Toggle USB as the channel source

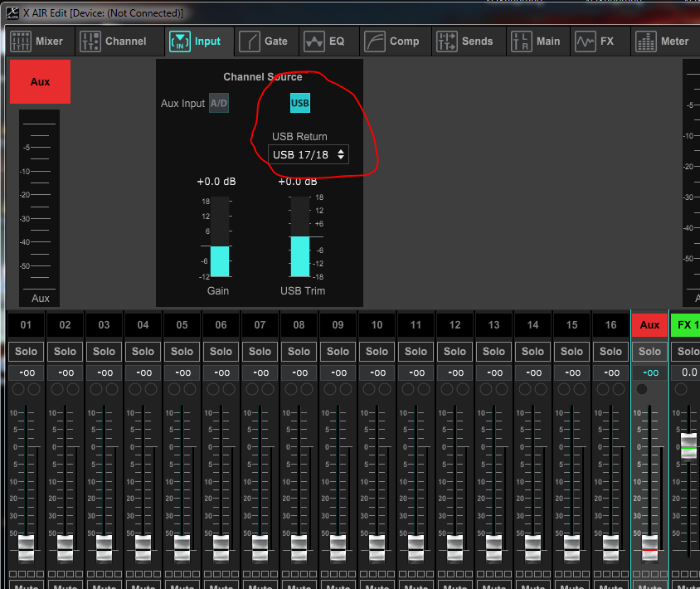click(x=300, y=103)
